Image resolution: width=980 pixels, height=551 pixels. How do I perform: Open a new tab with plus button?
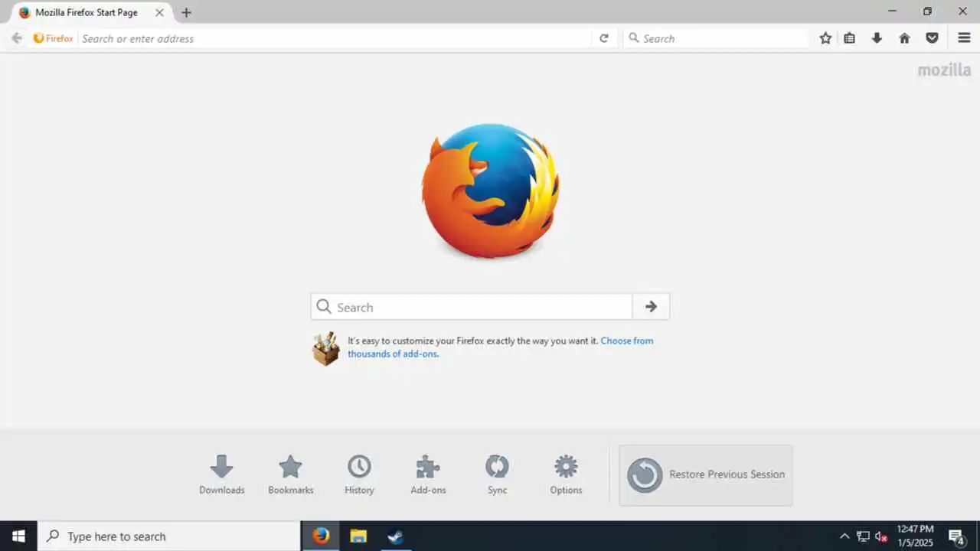(186, 12)
